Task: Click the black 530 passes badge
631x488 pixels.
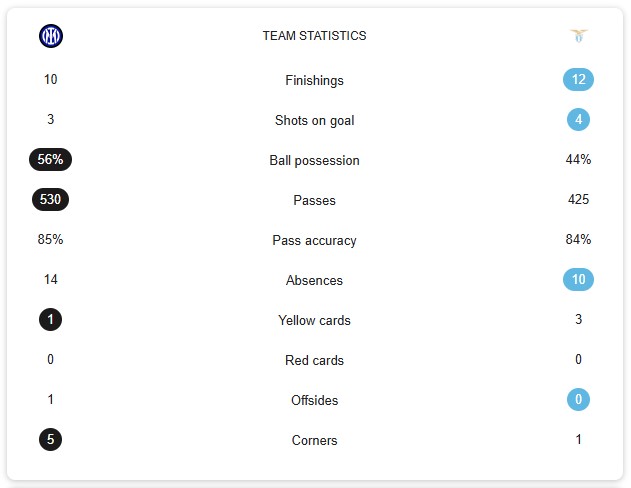Action: (x=50, y=200)
